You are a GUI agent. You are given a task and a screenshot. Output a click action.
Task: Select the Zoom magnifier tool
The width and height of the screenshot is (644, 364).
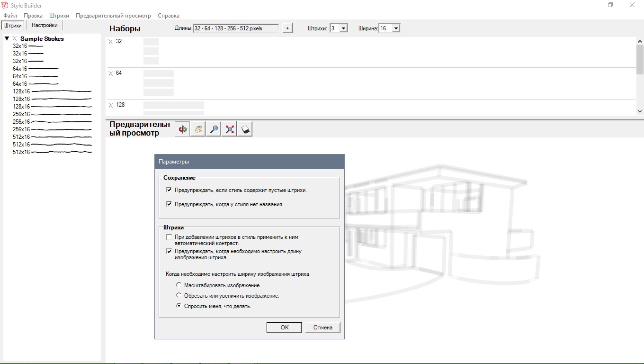pyautogui.click(x=214, y=129)
